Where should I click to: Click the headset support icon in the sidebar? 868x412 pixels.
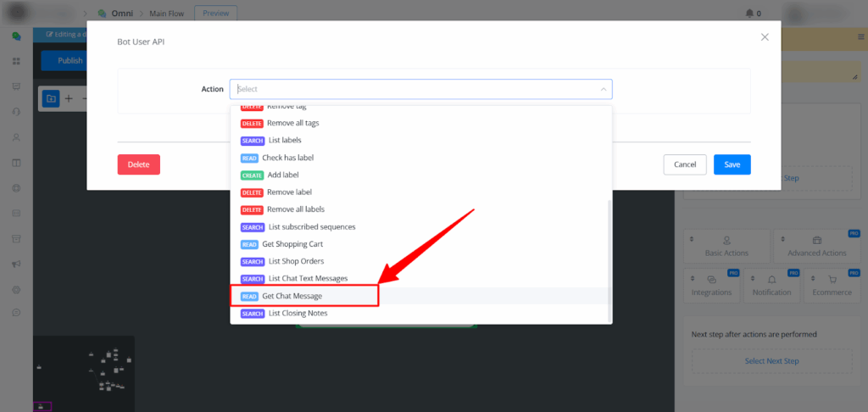point(16,112)
